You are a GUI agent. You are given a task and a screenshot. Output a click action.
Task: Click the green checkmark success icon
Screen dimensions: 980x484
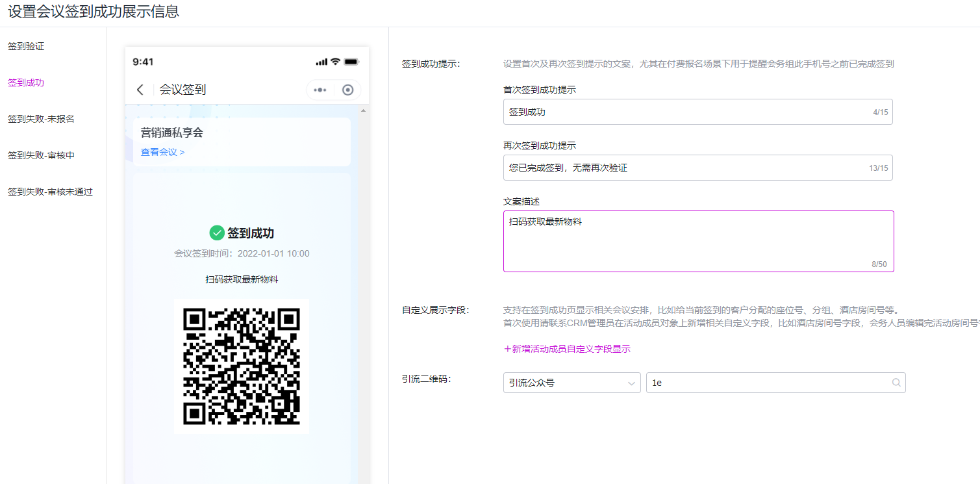point(217,233)
